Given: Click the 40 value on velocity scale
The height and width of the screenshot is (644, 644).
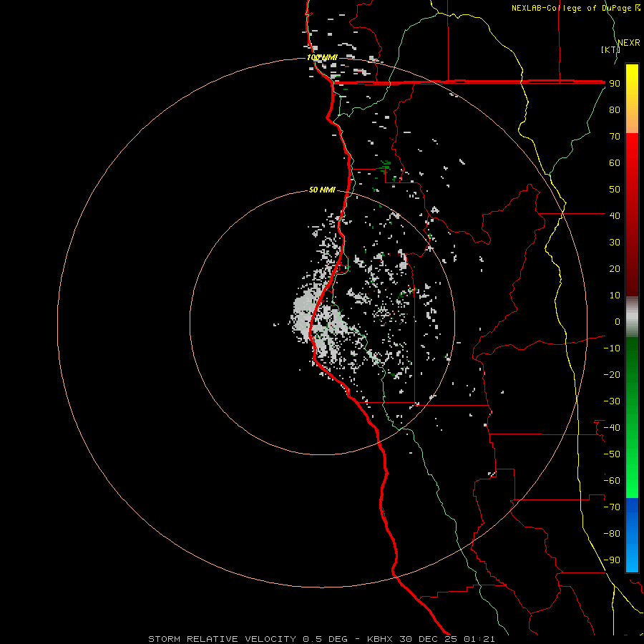Looking at the screenshot, I should [x=615, y=215].
